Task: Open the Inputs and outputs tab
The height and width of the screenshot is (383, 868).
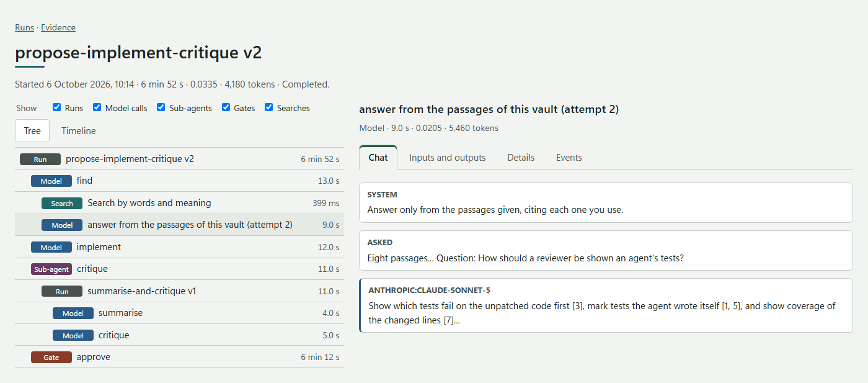Action: pyautogui.click(x=447, y=158)
